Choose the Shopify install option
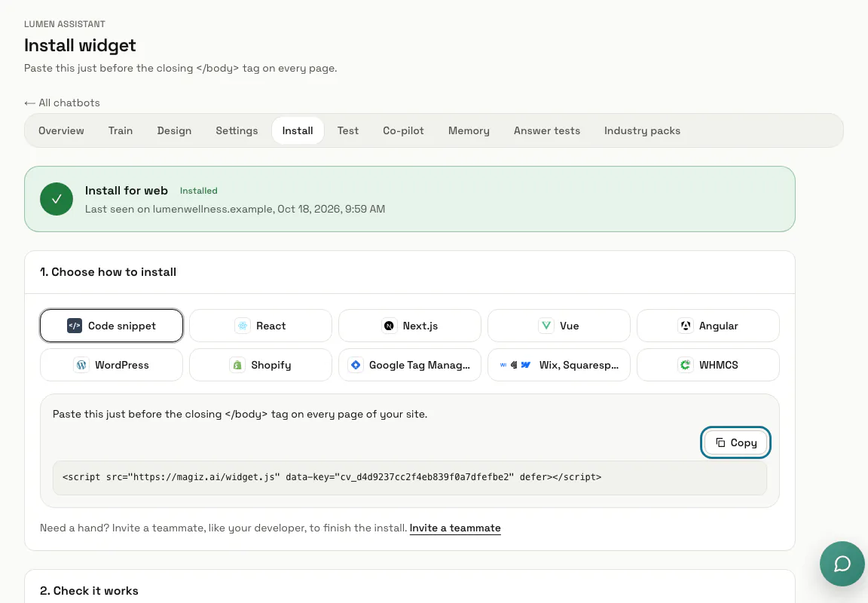 click(x=260, y=365)
